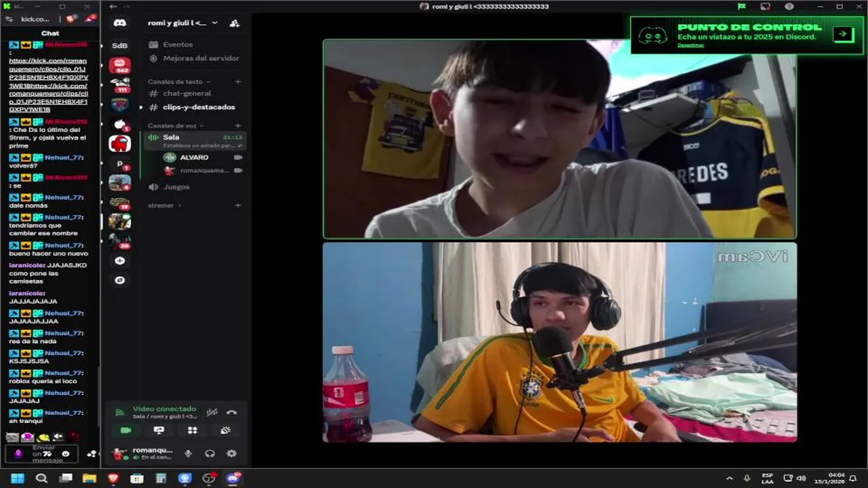Click ALVARO in the voice channel
868x488 pixels.
point(203,157)
